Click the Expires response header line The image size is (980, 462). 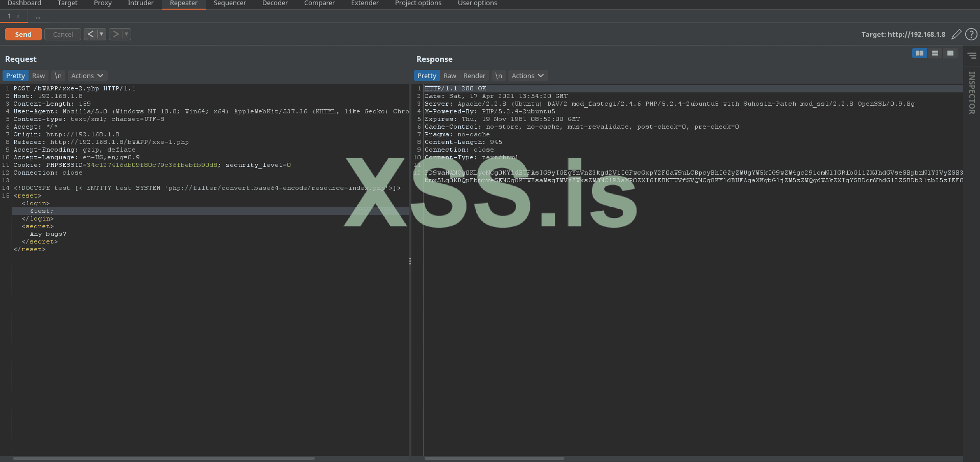point(502,119)
